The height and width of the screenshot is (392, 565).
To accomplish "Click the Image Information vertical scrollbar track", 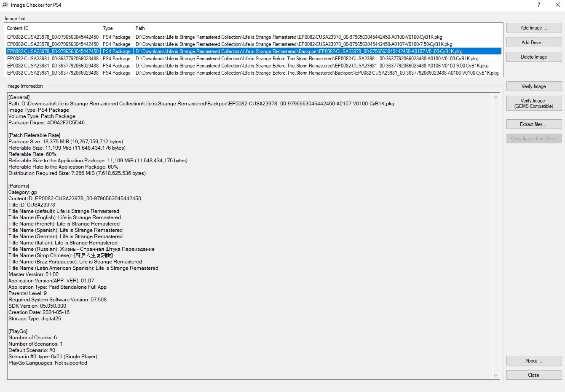I will coord(495,236).
